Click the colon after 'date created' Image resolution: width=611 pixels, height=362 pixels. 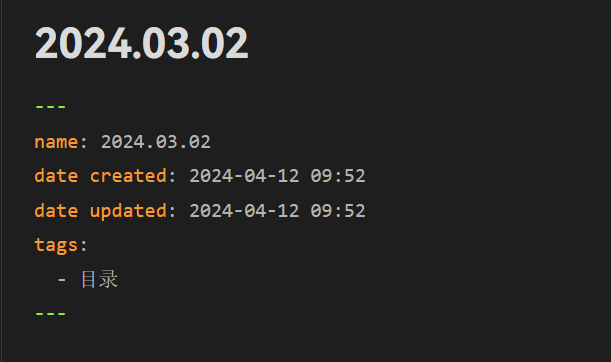click(172, 177)
